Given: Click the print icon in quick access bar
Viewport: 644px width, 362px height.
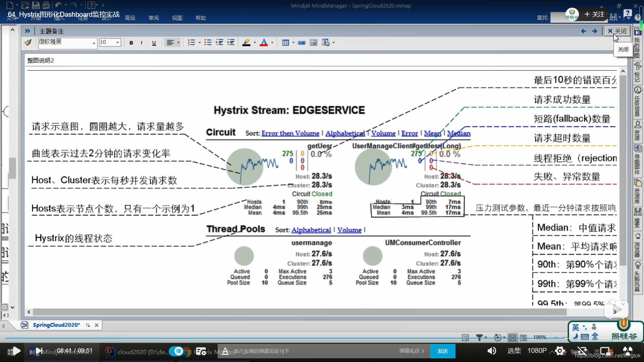Looking at the screenshot, I should pyautogui.click(x=46, y=5).
